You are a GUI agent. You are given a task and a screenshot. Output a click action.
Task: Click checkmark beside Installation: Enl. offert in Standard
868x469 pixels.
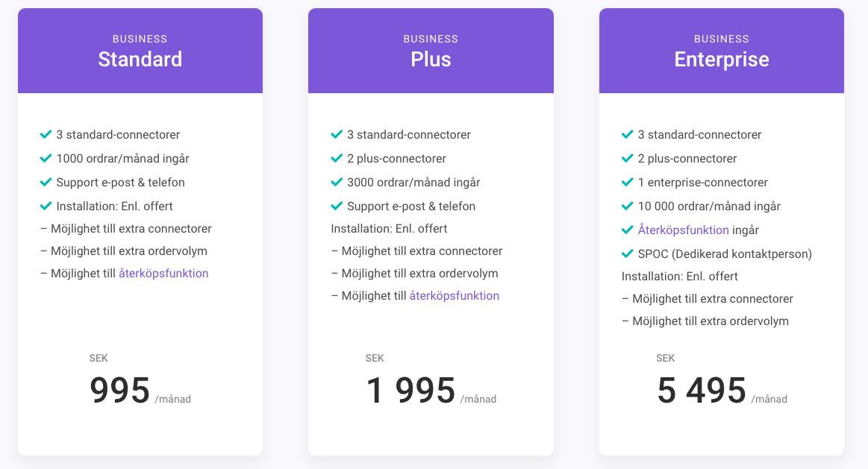(46, 206)
